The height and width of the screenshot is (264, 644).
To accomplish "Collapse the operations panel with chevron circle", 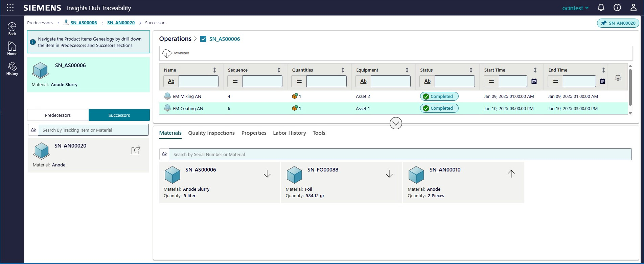I will [x=396, y=123].
